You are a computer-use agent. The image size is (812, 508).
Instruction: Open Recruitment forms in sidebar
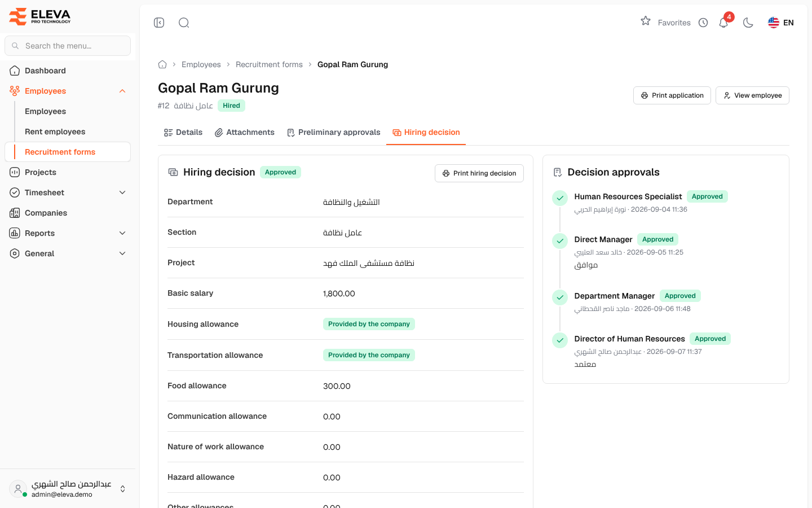[x=68, y=152]
